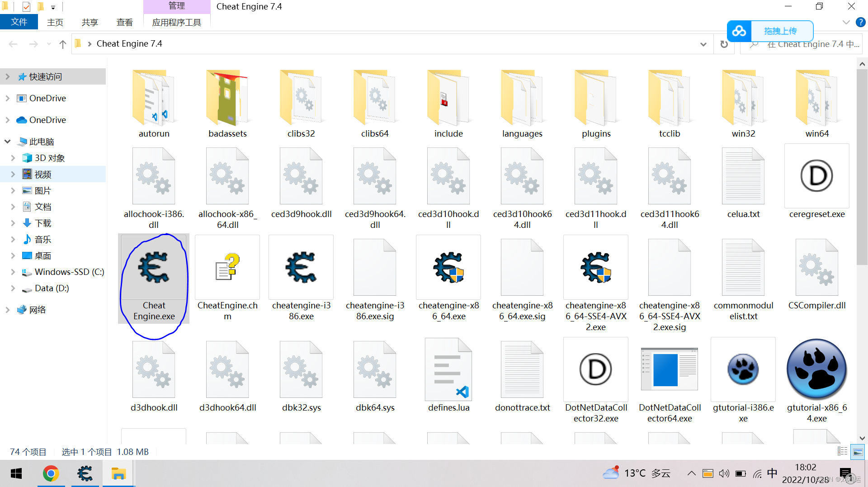This screenshot has height=487, width=868.
Task: Open the File tab
Action: [x=19, y=22]
